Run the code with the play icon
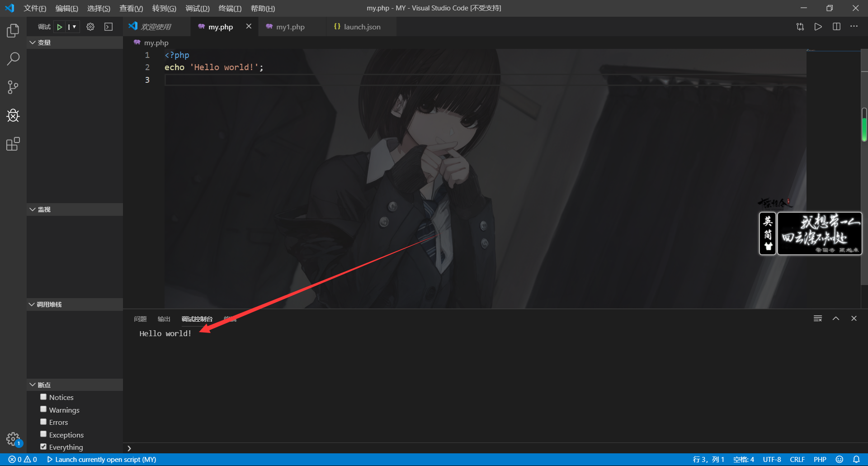Screen dimensions: 868x466 (x=818, y=27)
